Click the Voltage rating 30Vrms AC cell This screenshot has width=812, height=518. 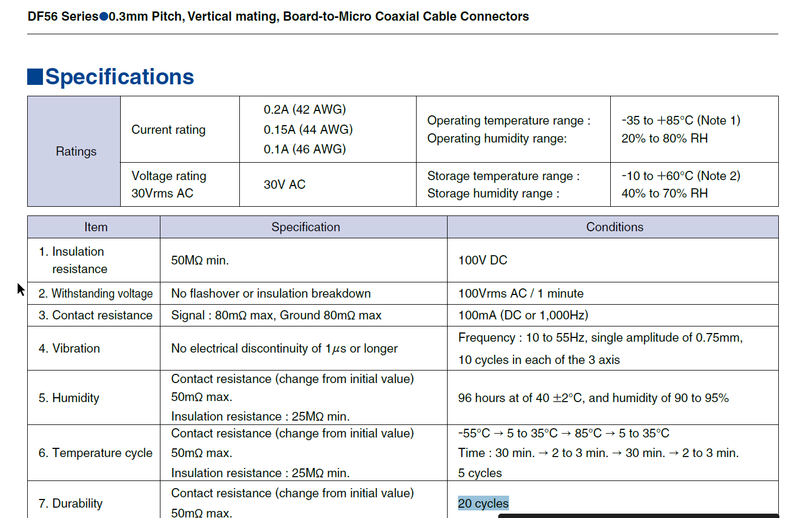(169, 184)
